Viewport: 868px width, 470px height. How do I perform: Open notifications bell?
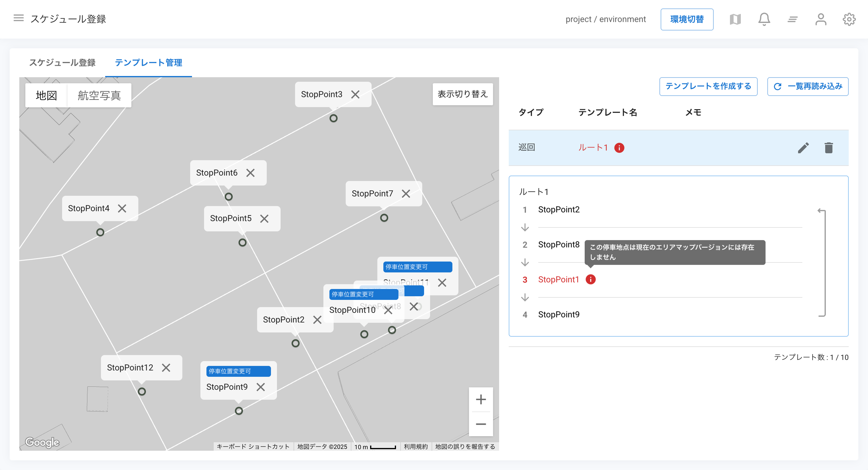click(764, 19)
